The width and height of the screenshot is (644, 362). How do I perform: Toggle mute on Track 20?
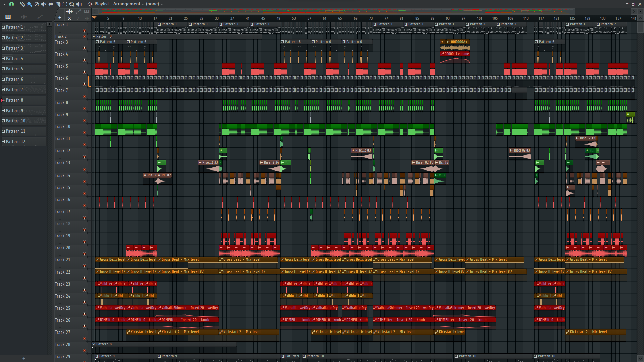coord(84,254)
